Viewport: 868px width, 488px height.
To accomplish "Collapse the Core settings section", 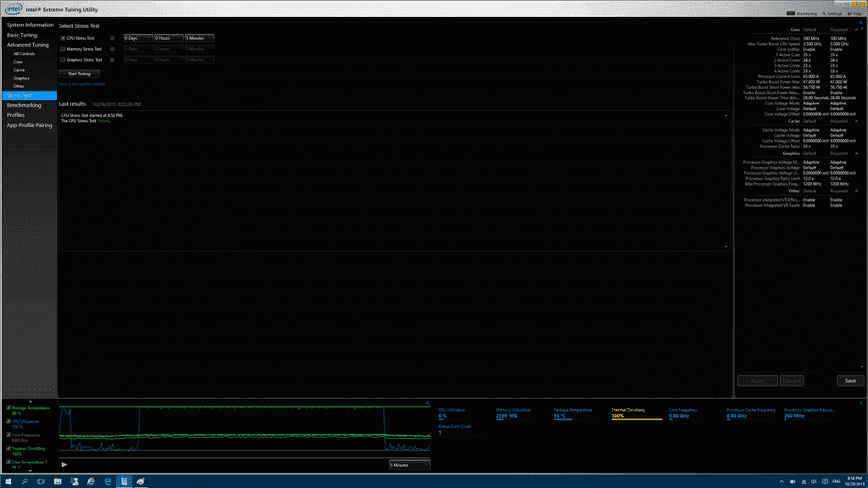I will 856,30.
